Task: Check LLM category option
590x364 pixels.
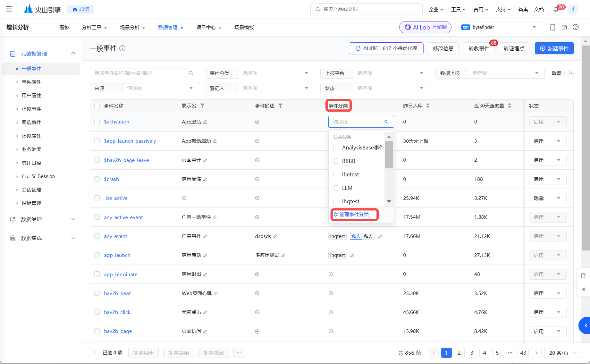Action: pos(336,188)
